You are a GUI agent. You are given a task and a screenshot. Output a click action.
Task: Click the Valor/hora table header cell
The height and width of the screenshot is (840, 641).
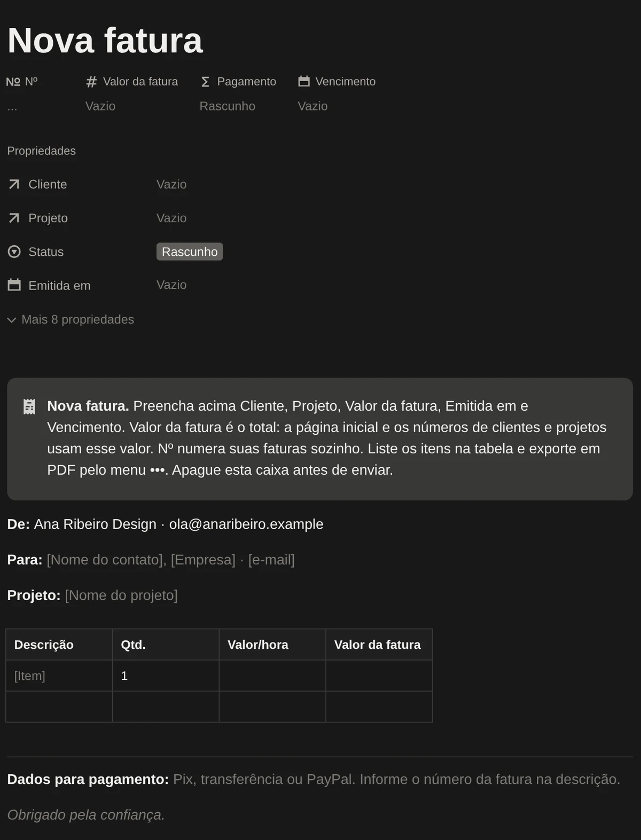click(x=272, y=645)
